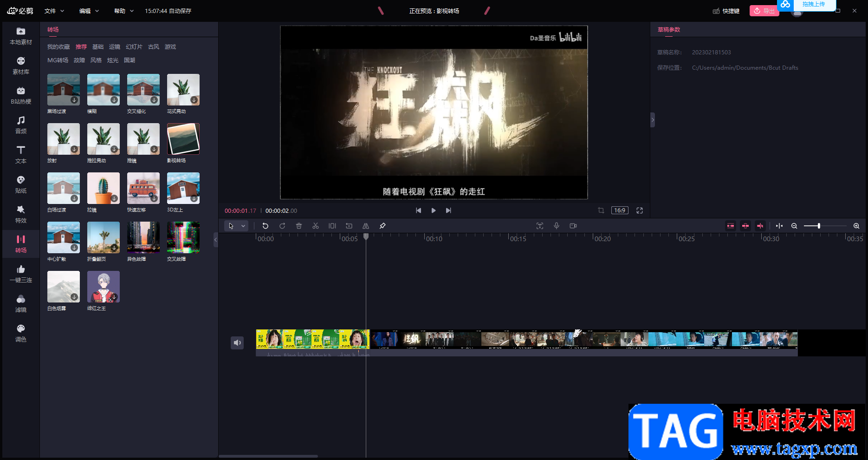The height and width of the screenshot is (460, 868).
Task: Click the crop icon below the preview
Action: point(601,210)
